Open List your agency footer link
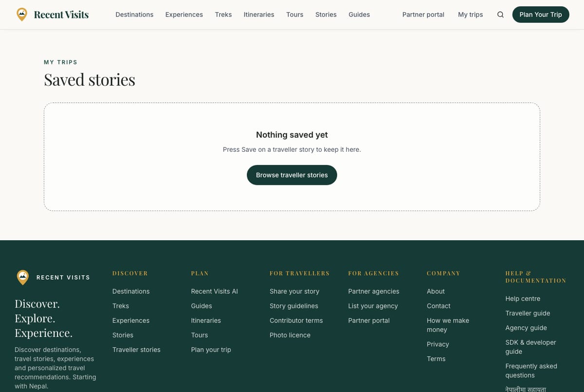Screen dimensions: 584x392 tap(373, 306)
